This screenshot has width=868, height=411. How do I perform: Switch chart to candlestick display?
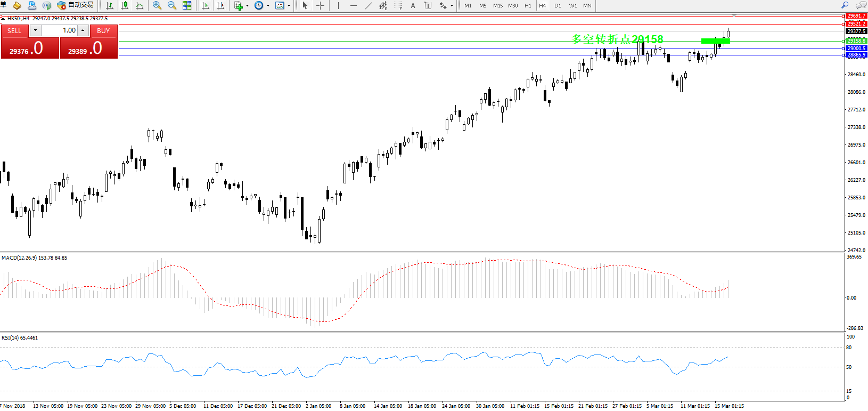point(125,5)
